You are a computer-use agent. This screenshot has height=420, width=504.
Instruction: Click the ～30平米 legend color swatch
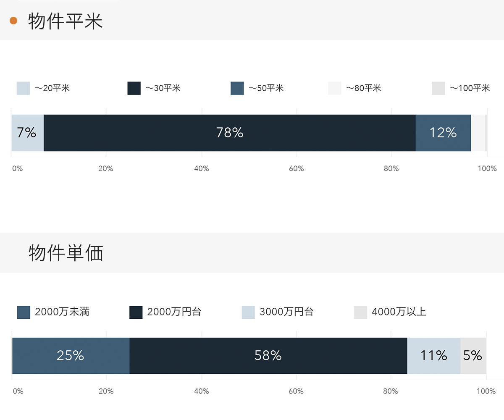(x=134, y=88)
